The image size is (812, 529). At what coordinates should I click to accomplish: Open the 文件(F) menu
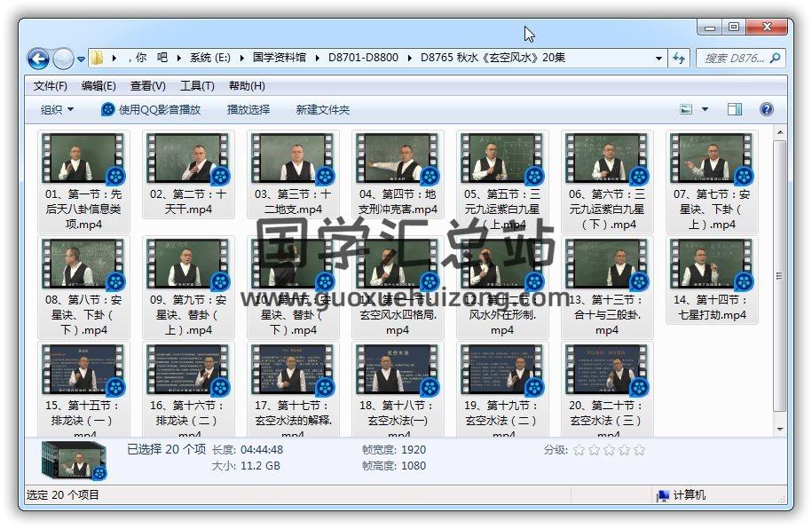pyautogui.click(x=51, y=86)
